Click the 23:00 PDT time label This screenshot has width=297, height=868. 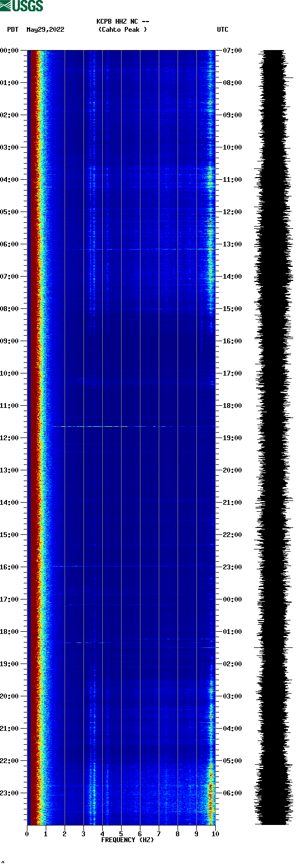click(x=9, y=793)
